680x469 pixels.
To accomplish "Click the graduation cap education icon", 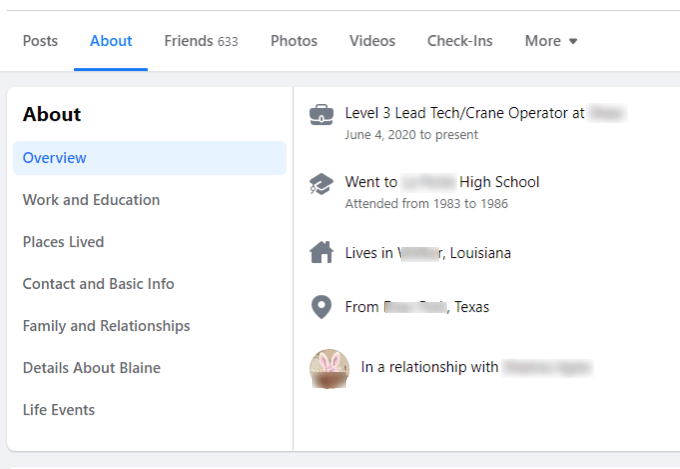I will pos(321,184).
